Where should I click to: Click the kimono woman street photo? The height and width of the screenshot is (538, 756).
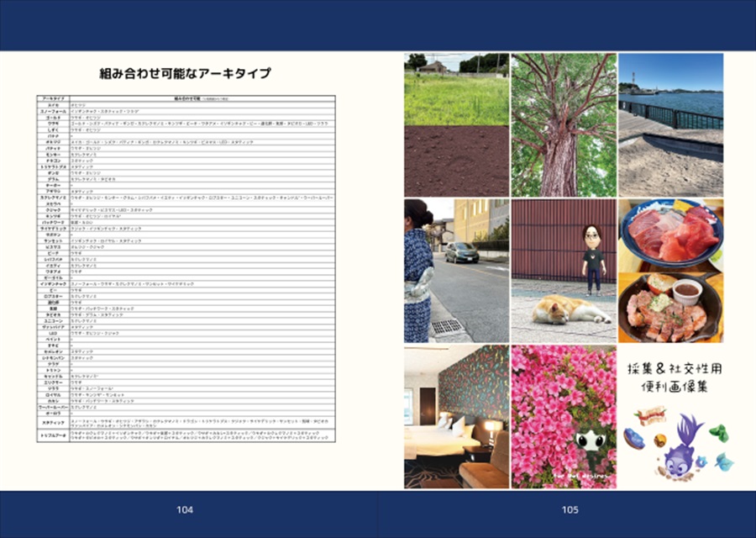click(456, 271)
